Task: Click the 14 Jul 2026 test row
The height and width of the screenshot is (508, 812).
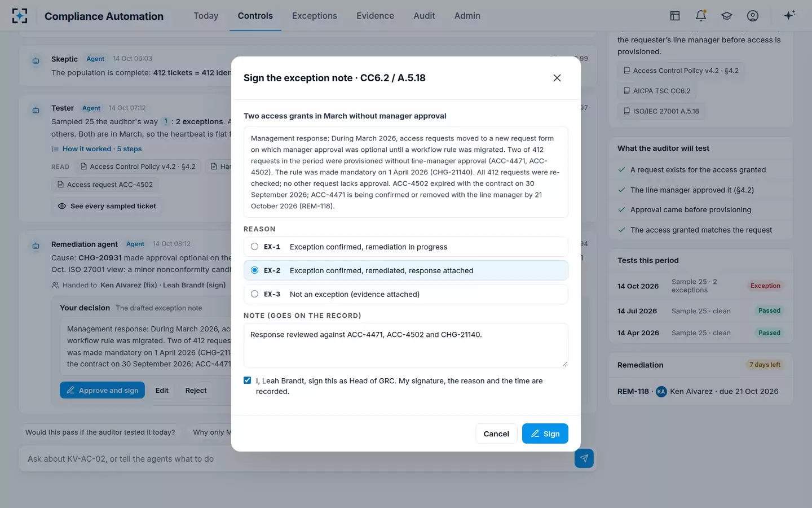Action: (x=701, y=311)
